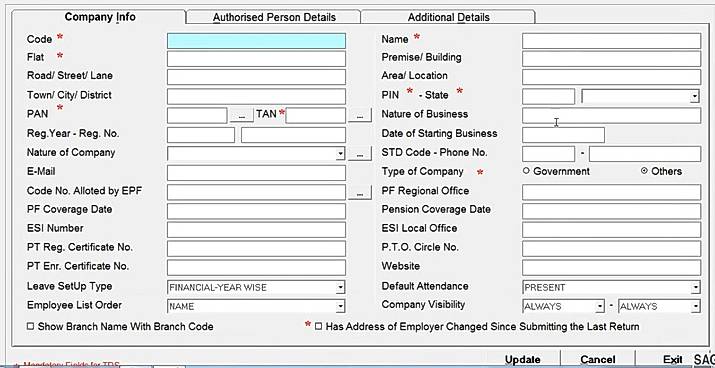Viewport: 715px width, 368px height.
Task: Focus the Phone No. input field
Action: [645, 154]
